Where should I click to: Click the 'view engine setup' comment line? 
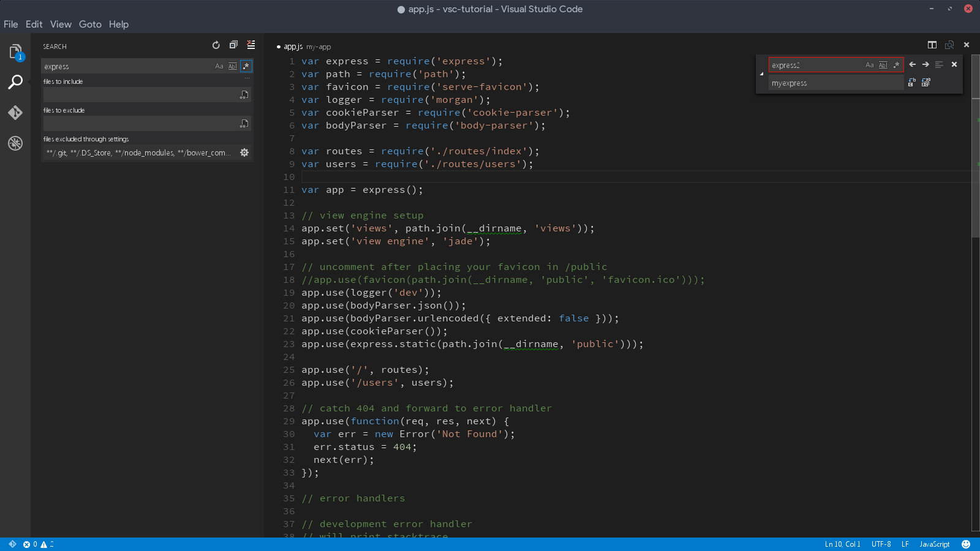(362, 216)
